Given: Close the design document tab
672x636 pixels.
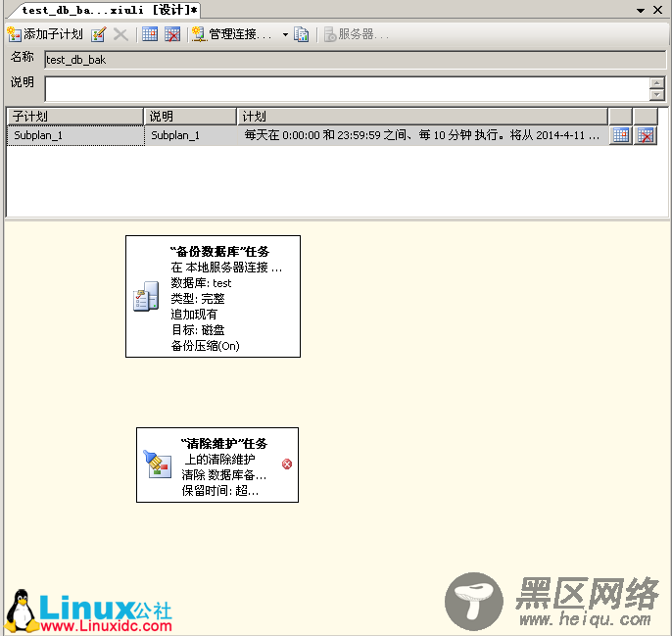Looking at the screenshot, I should tap(658, 10).
